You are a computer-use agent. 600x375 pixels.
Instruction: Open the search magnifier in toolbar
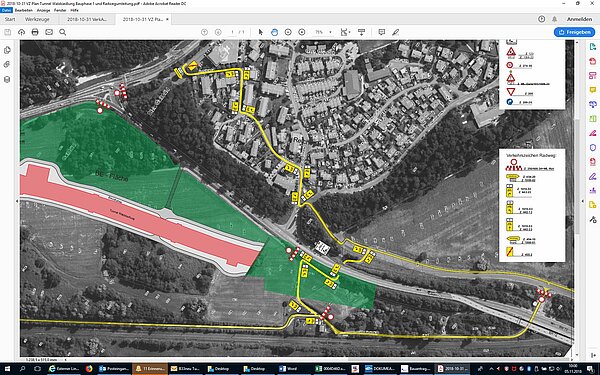(x=63, y=32)
